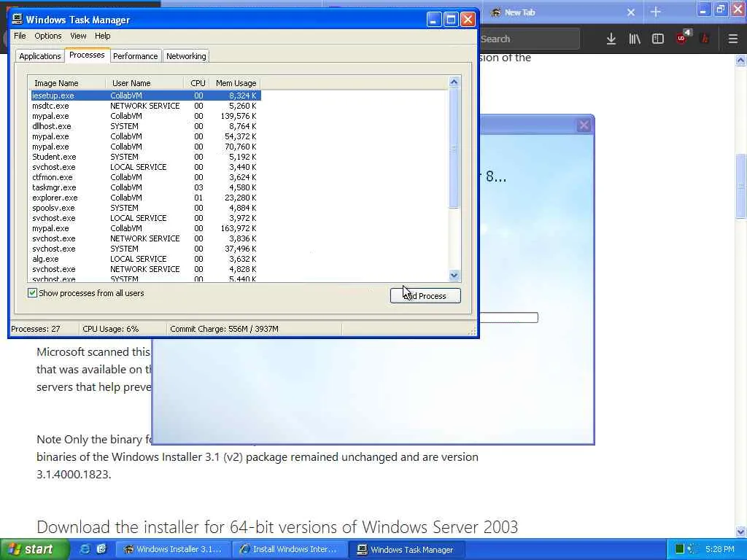Image resolution: width=747 pixels, height=560 pixels.
Task: Open the Help menu
Action: tap(102, 36)
